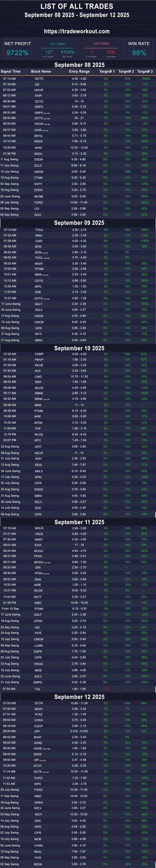Click the SKYQ stock row

(x=78, y=136)
